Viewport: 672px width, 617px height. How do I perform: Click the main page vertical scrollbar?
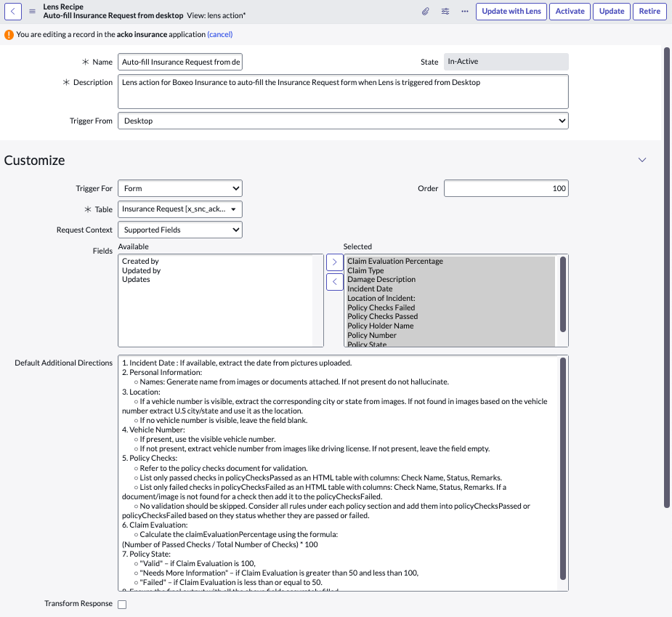pos(666,278)
